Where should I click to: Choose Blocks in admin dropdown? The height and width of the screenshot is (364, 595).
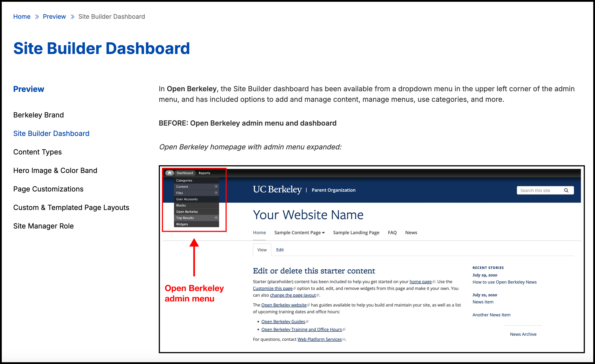pos(196,205)
